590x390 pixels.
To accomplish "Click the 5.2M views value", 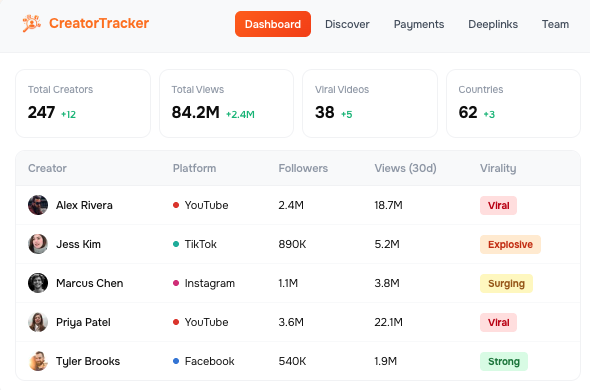I will 387,244.
